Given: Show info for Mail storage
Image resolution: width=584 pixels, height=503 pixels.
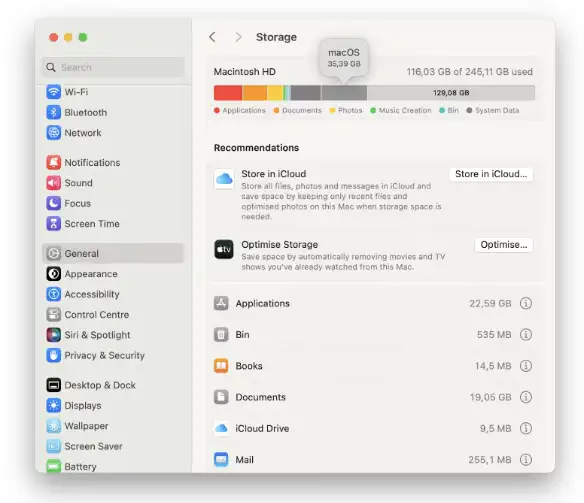Looking at the screenshot, I should [526, 460].
